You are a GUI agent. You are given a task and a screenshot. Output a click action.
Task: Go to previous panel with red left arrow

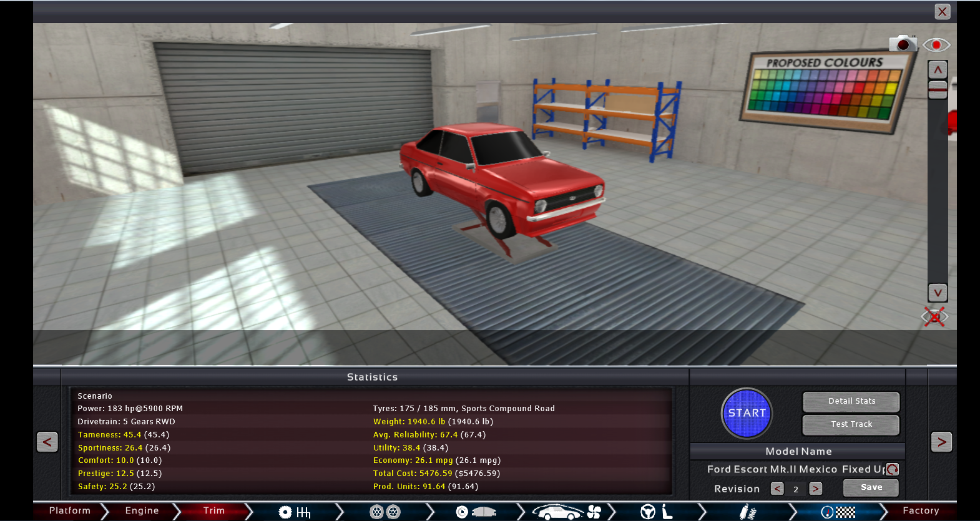[x=47, y=442]
